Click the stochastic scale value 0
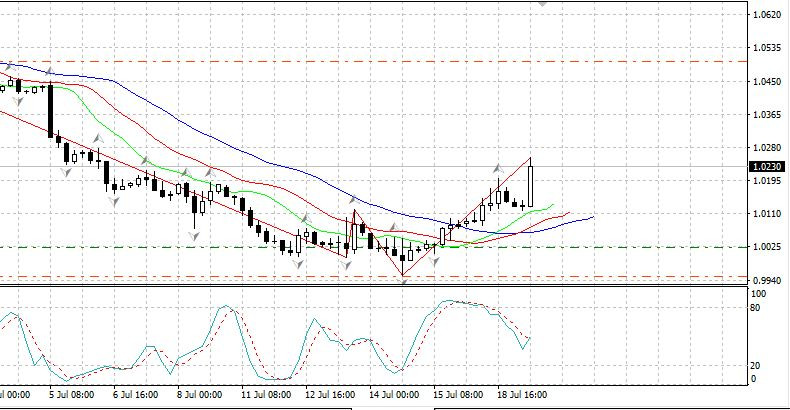This screenshot has height=410, width=790. click(x=754, y=379)
